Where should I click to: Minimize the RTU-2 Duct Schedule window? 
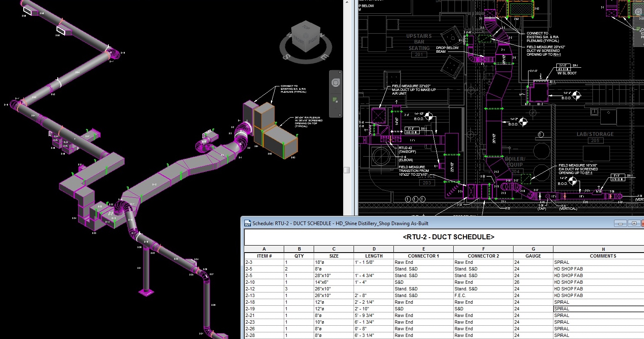(x=620, y=224)
